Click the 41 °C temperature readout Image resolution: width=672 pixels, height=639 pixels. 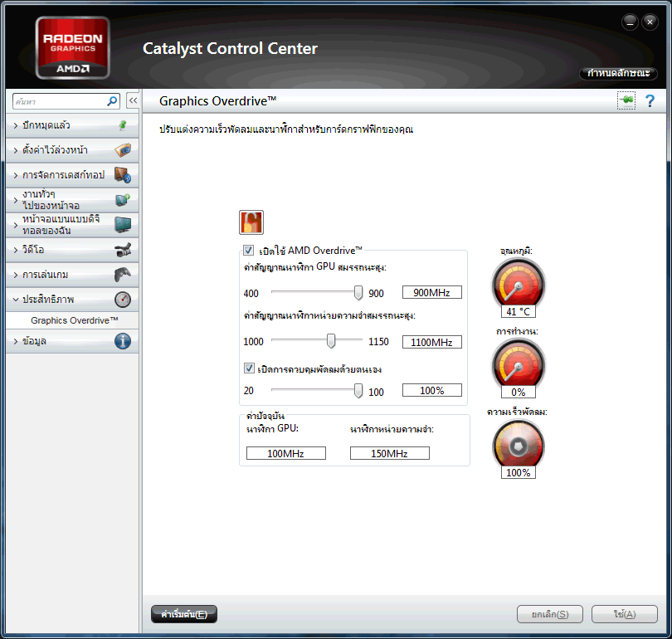tap(519, 311)
